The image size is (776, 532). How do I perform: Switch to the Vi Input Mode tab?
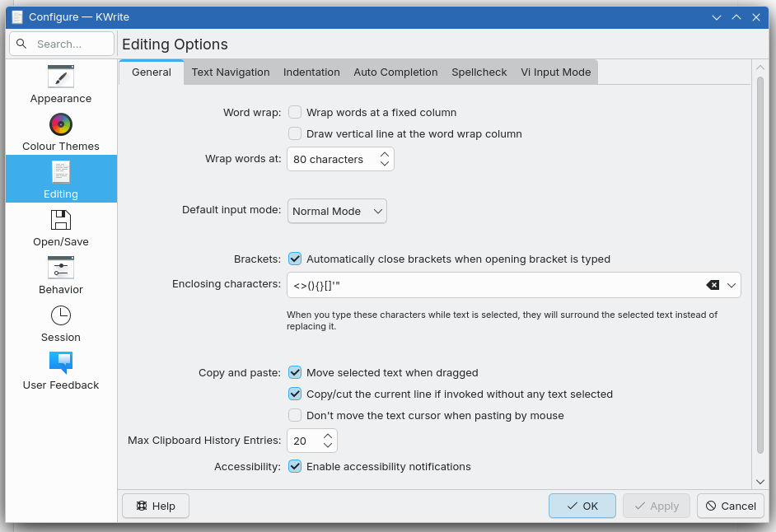556,72
